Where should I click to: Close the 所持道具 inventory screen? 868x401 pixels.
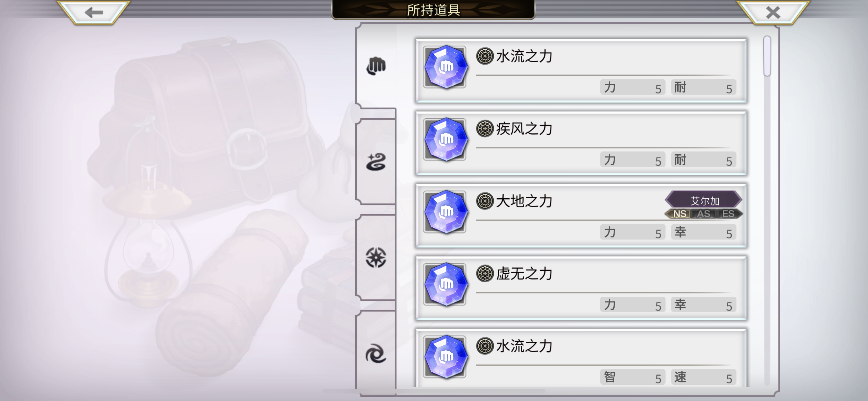coord(773,12)
